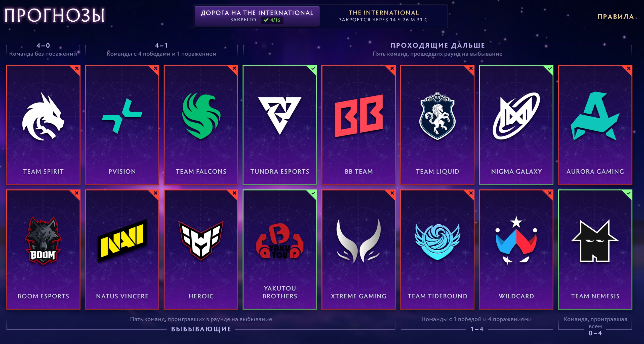The width and height of the screenshot is (644, 344).
Task: Click red X corner on Aurora Gaming card
Action: [x=628, y=69]
